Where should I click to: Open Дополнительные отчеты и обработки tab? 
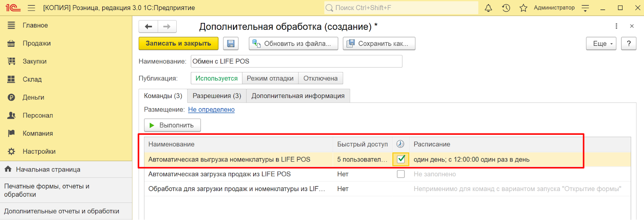66,211
